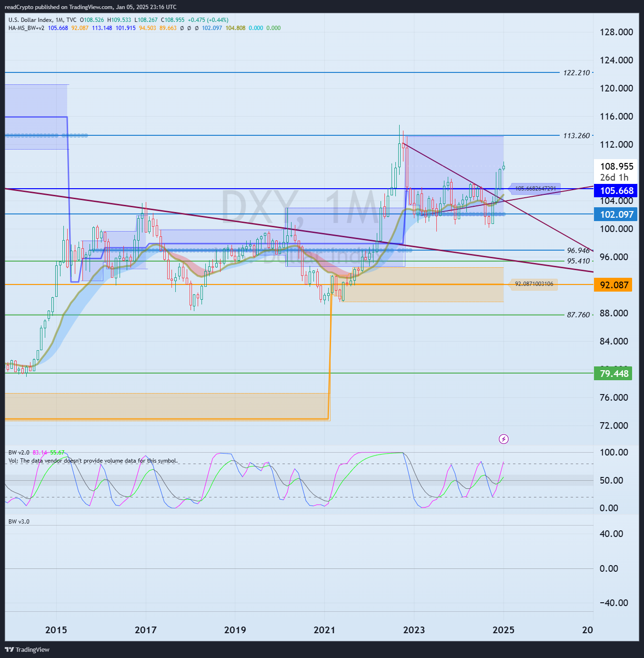Click the HA-MS_BW+v2 indicator name
Image resolution: width=644 pixels, height=658 pixels.
pos(26,28)
